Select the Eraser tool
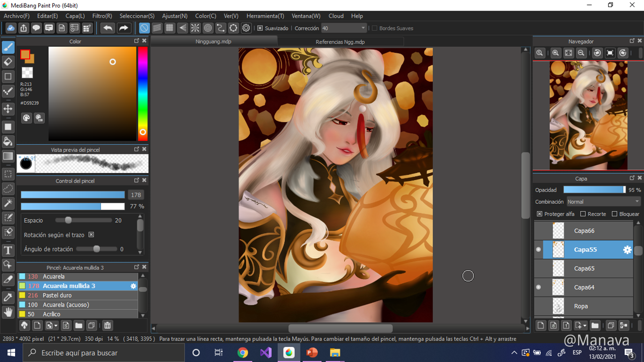The height and width of the screenshot is (362, 644). tap(8, 62)
